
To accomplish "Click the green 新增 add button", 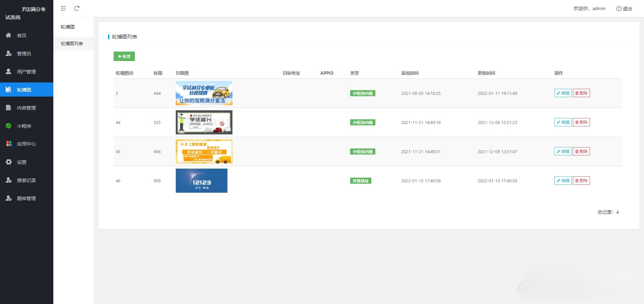I will [x=124, y=56].
